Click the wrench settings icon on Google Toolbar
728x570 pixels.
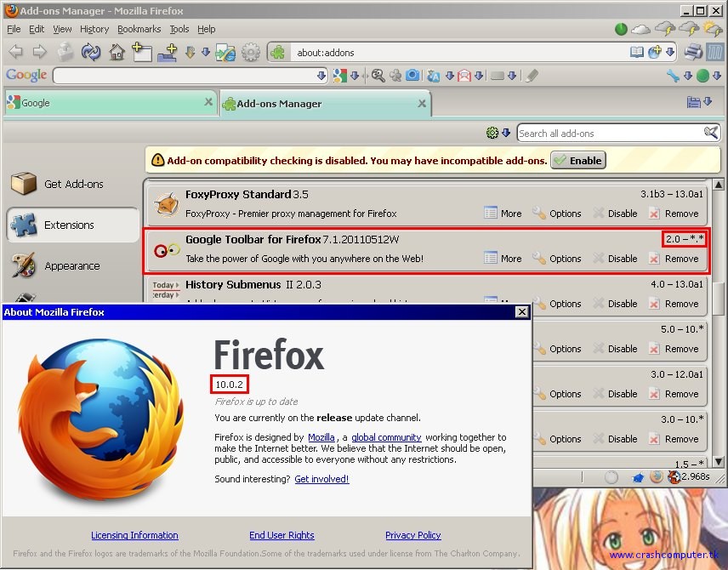point(672,75)
